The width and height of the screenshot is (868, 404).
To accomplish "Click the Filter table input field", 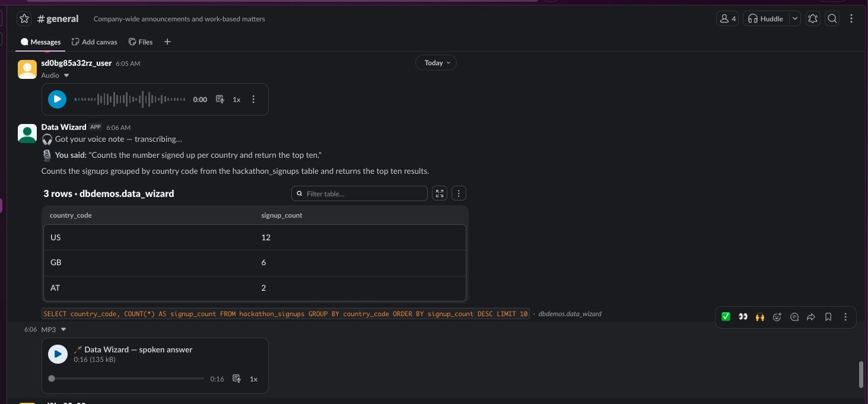I will pyautogui.click(x=360, y=193).
